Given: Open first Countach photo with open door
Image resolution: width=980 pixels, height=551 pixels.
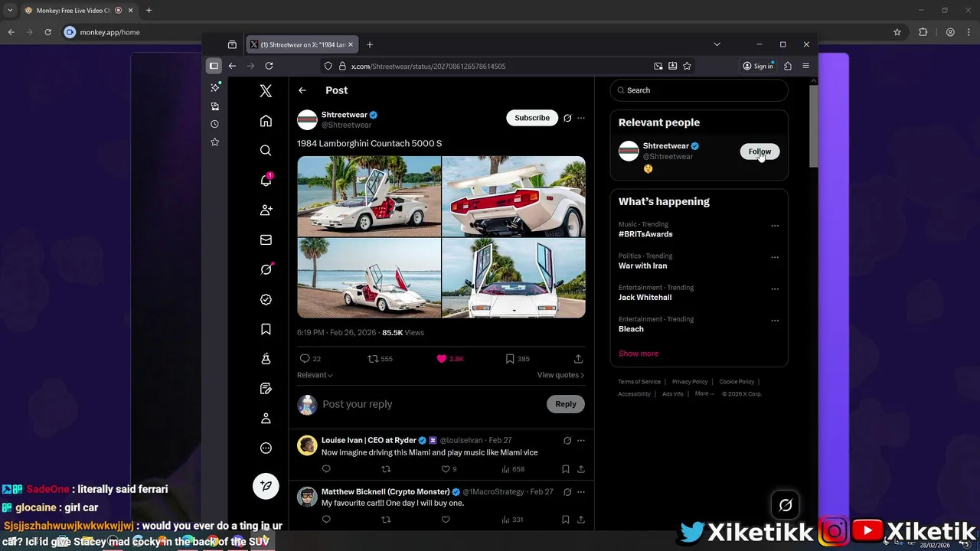Looking at the screenshot, I should pos(369,197).
